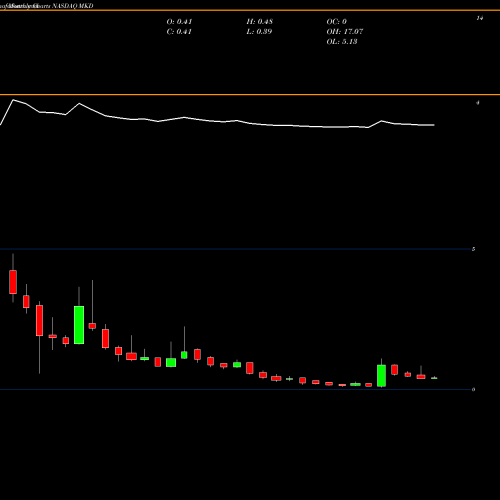Select the open value O: 0.41

coord(179,21)
